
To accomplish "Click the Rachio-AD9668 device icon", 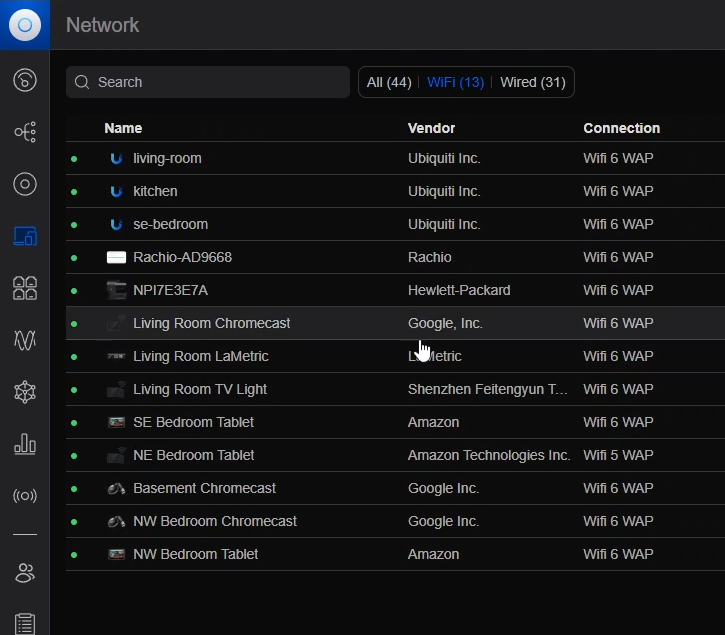I will pyautogui.click(x=116, y=258).
